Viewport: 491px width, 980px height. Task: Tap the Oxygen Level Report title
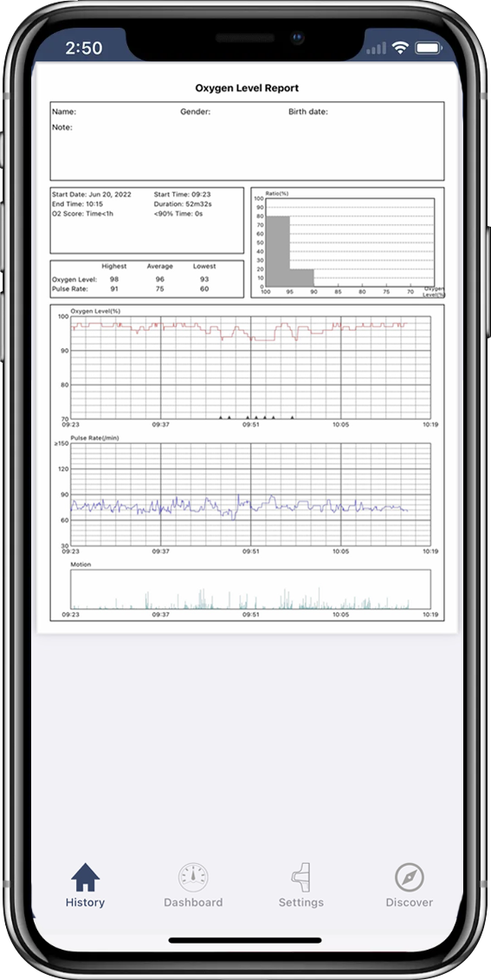247,88
